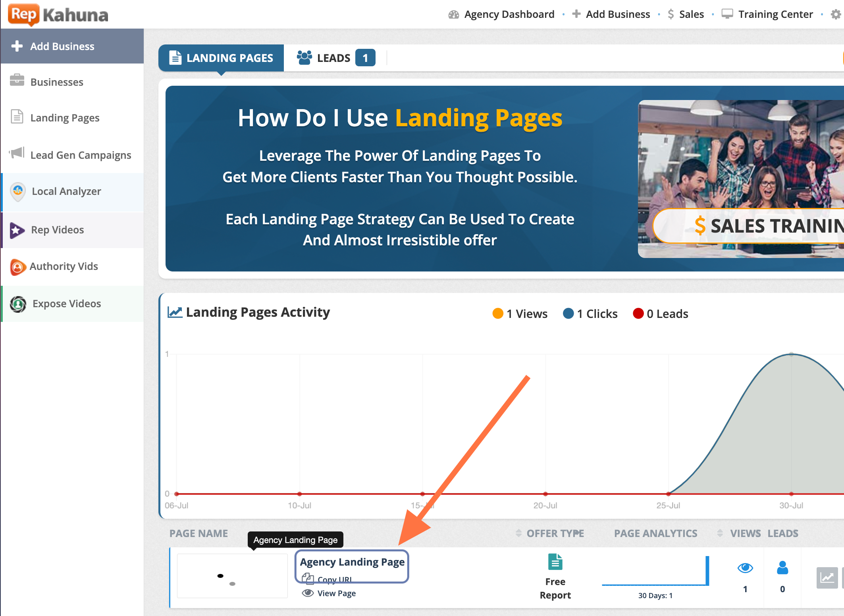The height and width of the screenshot is (616, 844).
Task: Click the analytics chart icon button in row
Action: (827, 577)
